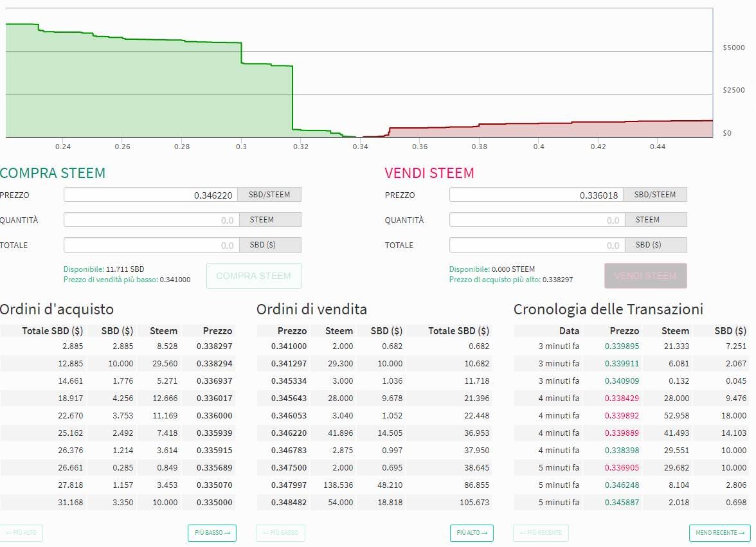Screen dimensions: 756x547
Task: Click the Compra Steem totale input field
Action: (x=152, y=245)
